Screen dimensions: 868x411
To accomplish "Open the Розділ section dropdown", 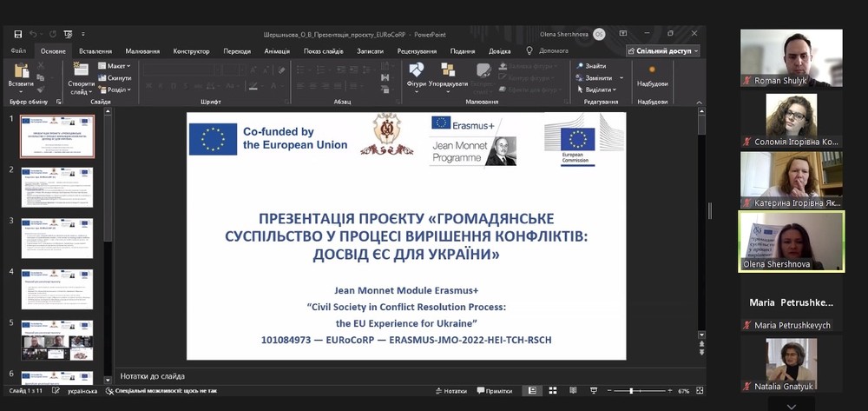I will [115, 89].
